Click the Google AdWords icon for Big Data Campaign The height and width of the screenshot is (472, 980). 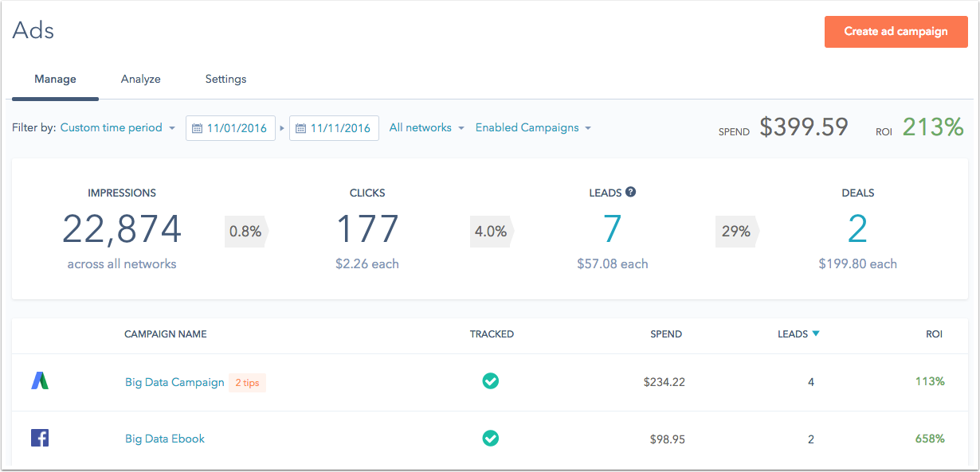[40, 380]
